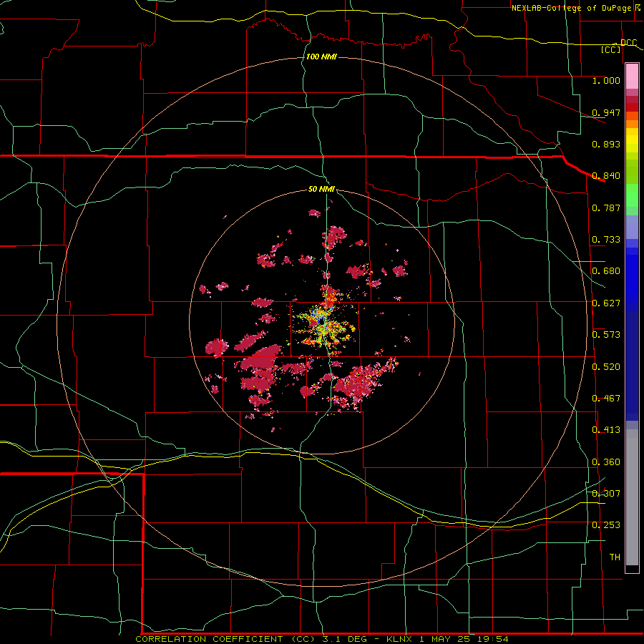Viewport: 644px width, 644px height.
Task: Pick the bright green segment of the color bar
Action: [632, 195]
